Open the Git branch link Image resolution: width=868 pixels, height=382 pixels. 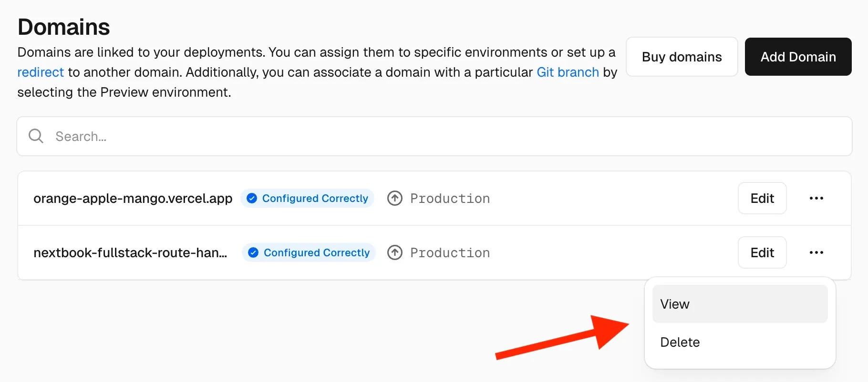pos(568,72)
